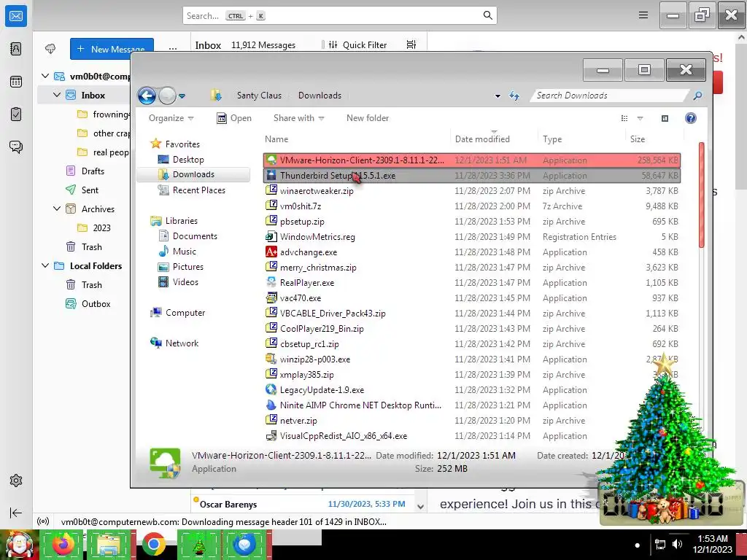Open Windows Explorer taskbar button
The image size is (747, 560).
pyautogui.click(x=109, y=544)
